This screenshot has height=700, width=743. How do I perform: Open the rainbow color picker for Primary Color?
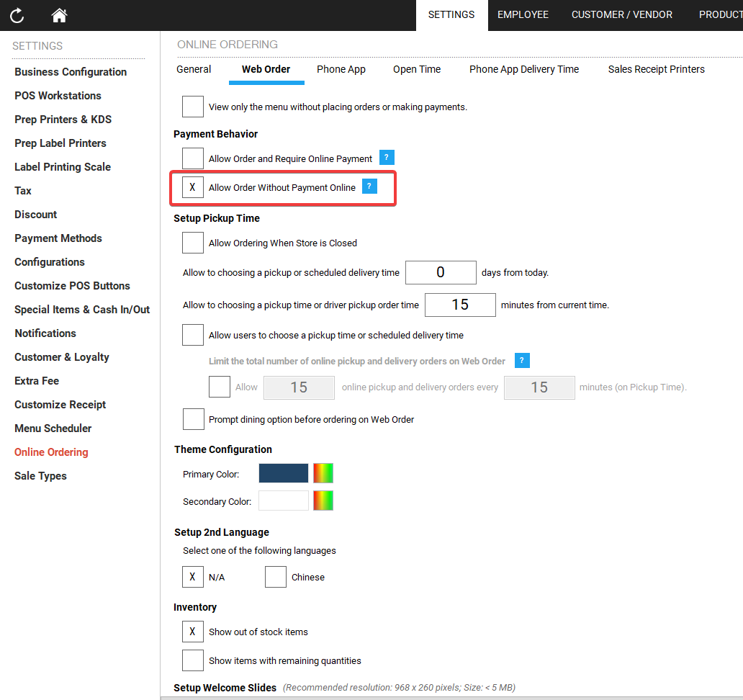coord(323,473)
